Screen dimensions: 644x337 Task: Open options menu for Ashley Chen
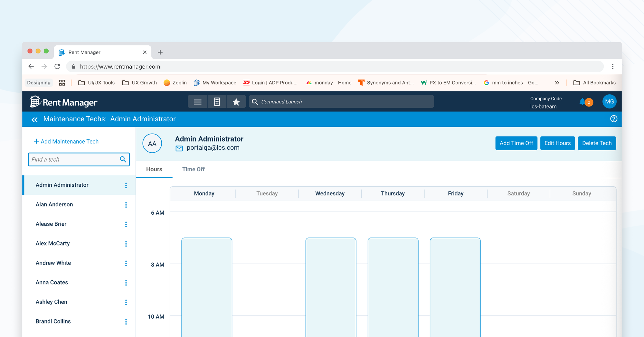point(126,302)
